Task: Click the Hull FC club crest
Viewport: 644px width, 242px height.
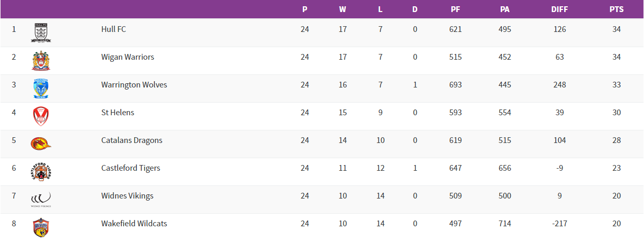Action: tap(41, 32)
